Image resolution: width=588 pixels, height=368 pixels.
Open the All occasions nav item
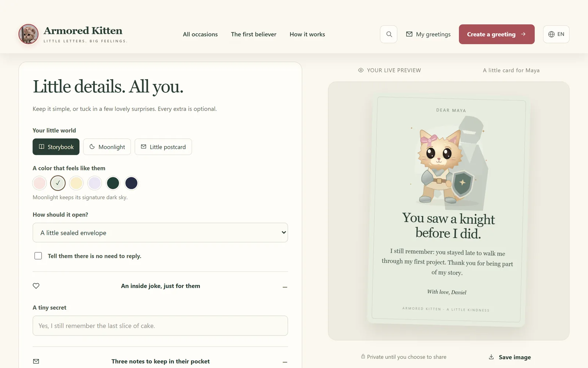point(200,34)
